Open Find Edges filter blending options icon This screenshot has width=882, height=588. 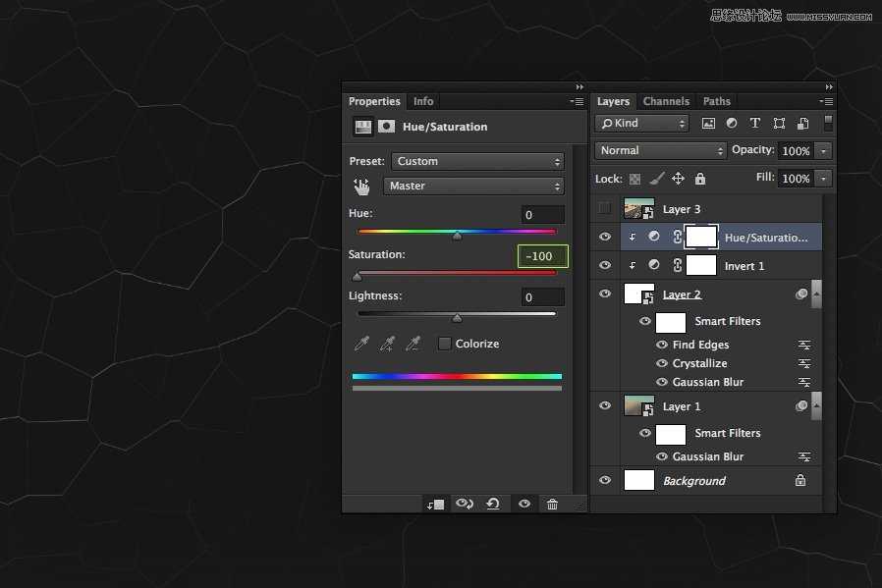pyautogui.click(x=804, y=345)
